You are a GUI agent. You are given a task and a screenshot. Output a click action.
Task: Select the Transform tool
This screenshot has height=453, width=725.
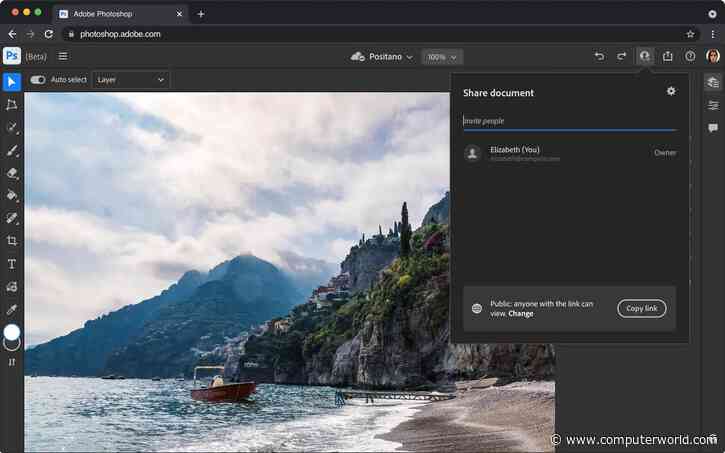[12, 105]
